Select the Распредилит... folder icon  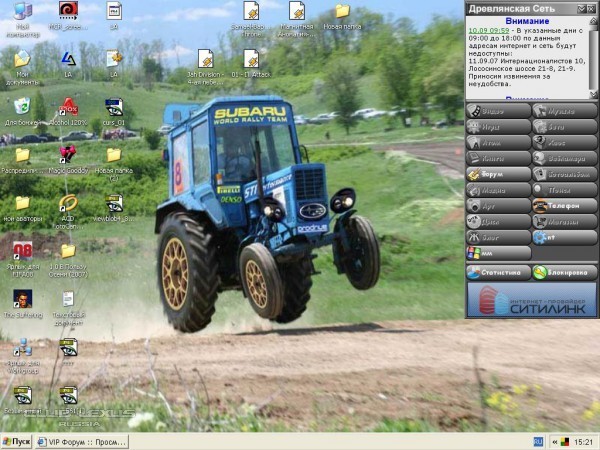click(x=23, y=160)
